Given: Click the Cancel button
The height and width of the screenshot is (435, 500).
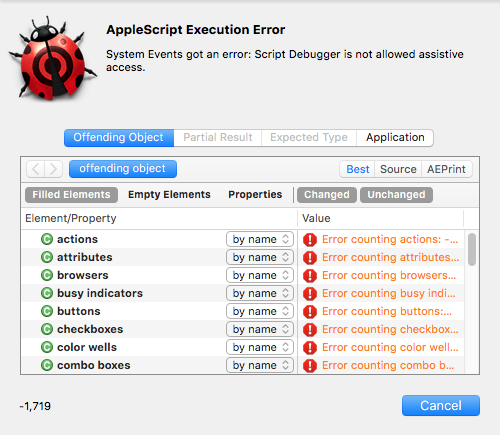Looking at the screenshot, I should [441, 406].
